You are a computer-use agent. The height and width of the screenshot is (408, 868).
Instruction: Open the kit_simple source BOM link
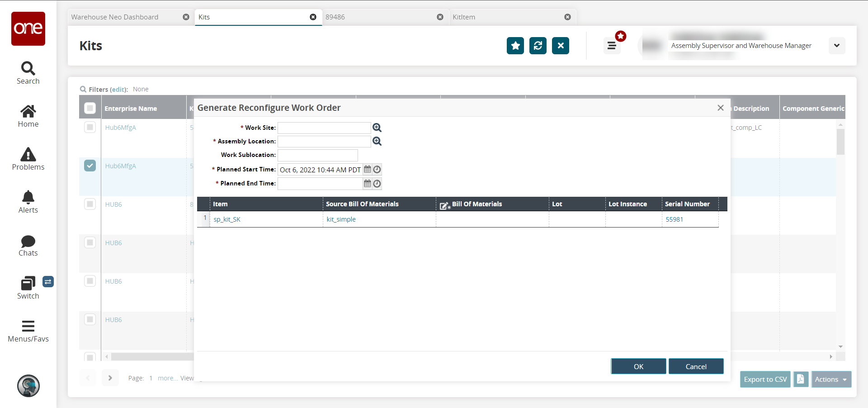[x=341, y=219]
